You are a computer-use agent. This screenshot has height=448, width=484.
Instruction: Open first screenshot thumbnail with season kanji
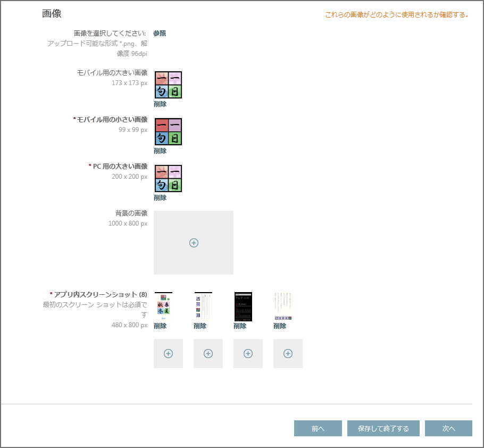[x=163, y=306]
